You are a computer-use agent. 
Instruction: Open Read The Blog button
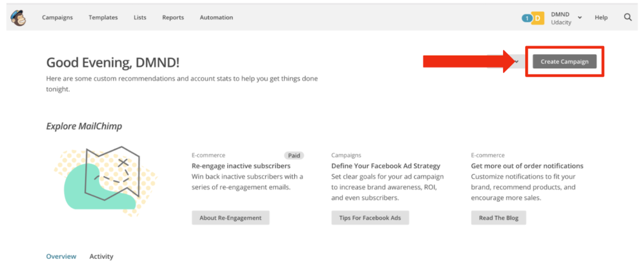coord(498,218)
